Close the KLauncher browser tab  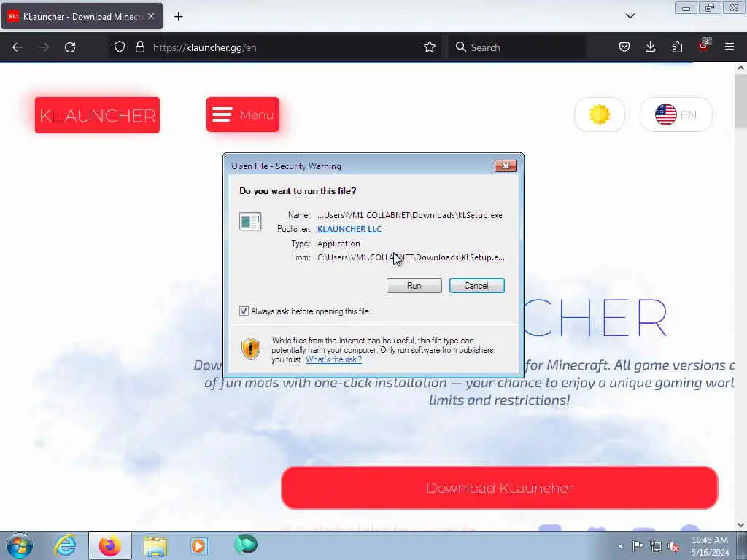(x=151, y=16)
